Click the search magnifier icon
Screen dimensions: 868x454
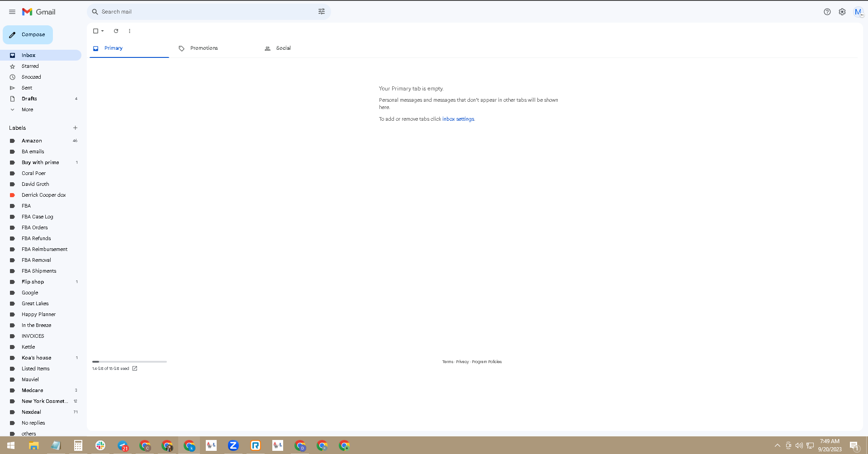(x=95, y=12)
